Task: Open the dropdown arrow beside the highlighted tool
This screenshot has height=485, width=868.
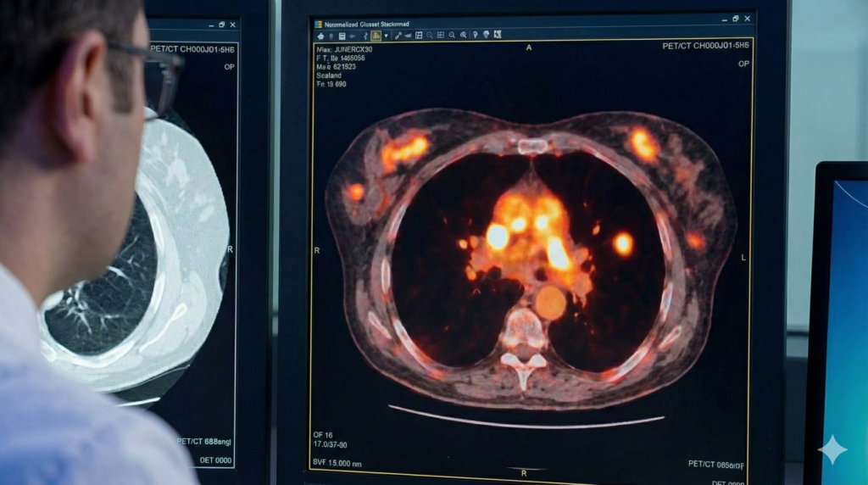Action: (387, 36)
